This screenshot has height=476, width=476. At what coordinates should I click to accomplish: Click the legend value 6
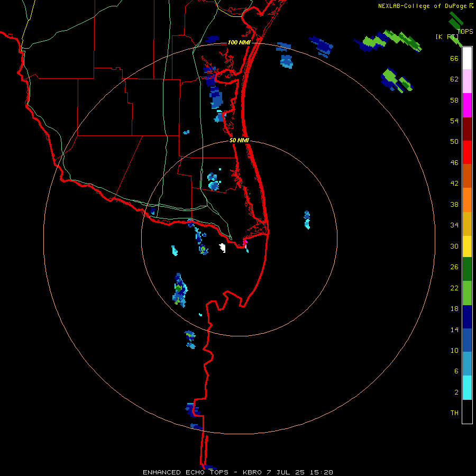click(456, 371)
